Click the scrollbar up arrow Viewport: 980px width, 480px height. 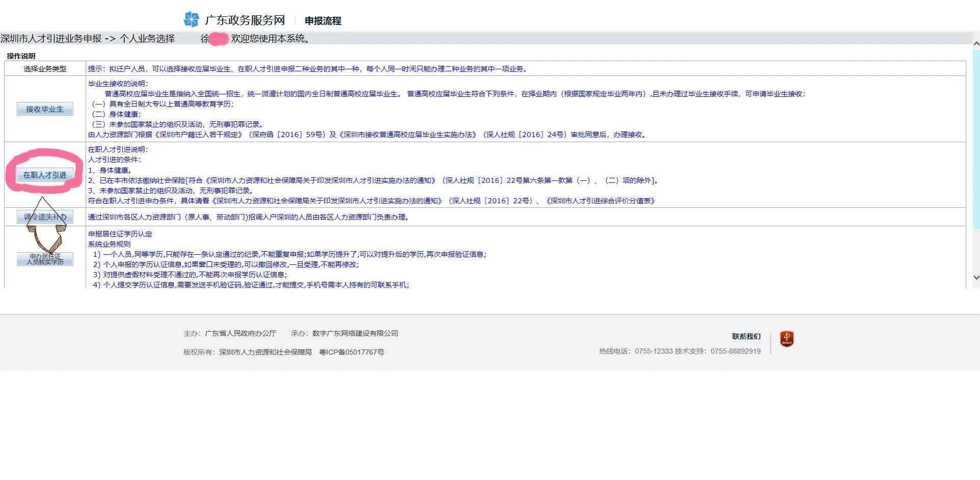click(x=976, y=44)
